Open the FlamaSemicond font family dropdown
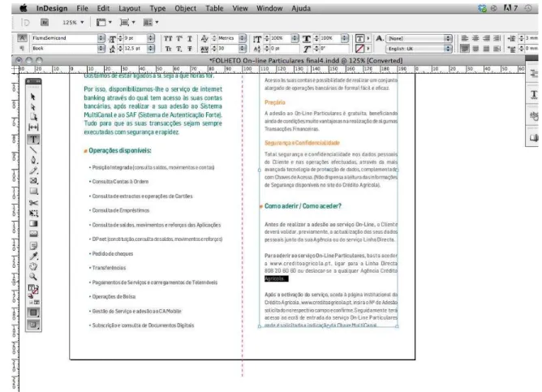 tap(101, 38)
